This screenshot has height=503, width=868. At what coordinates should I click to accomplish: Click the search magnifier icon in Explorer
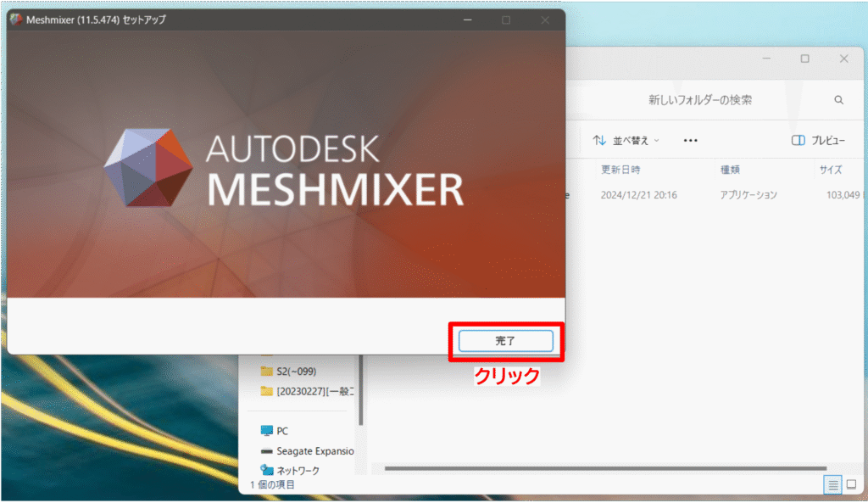coord(838,100)
